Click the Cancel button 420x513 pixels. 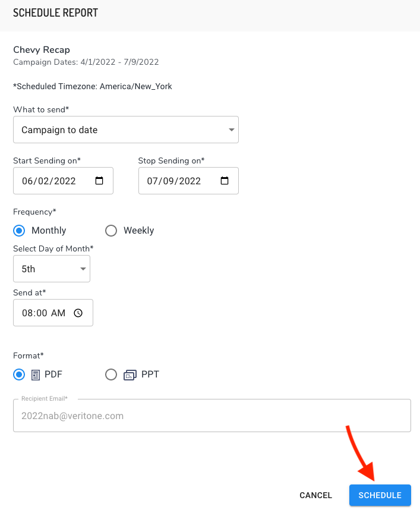(x=315, y=495)
